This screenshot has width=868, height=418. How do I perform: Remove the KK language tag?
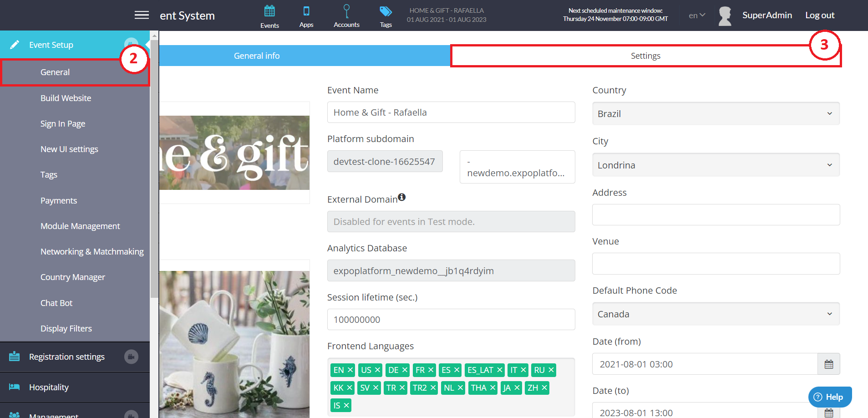pos(350,387)
